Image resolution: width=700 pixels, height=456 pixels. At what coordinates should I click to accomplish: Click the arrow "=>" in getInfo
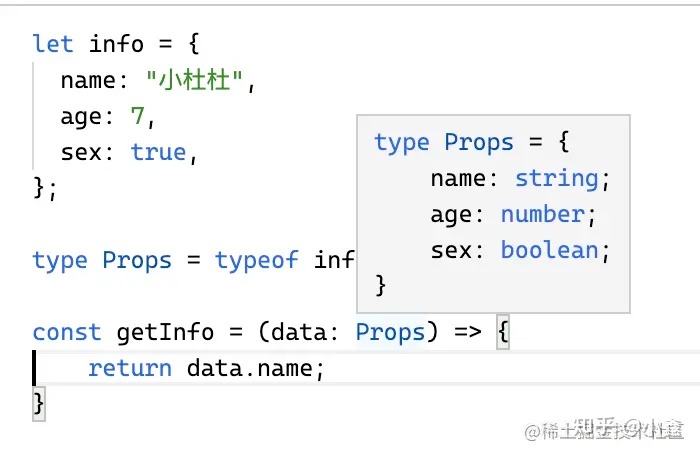click(x=466, y=332)
